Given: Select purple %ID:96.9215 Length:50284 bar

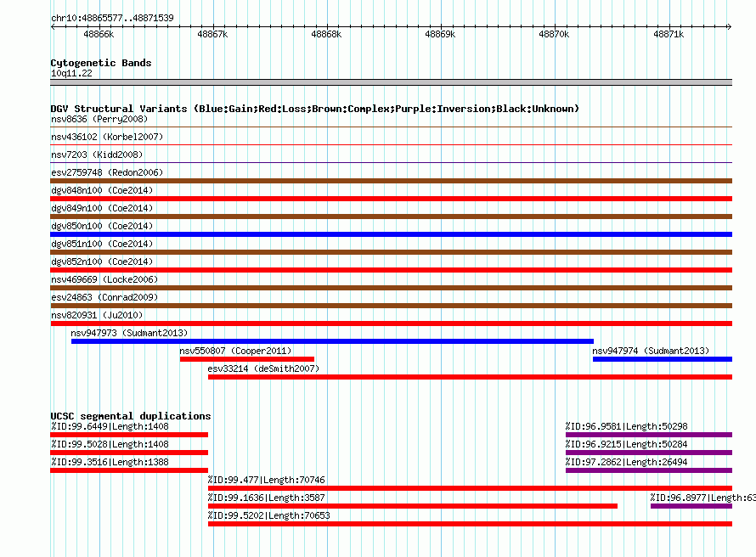Looking at the screenshot, I should click(x=649, y=453).
